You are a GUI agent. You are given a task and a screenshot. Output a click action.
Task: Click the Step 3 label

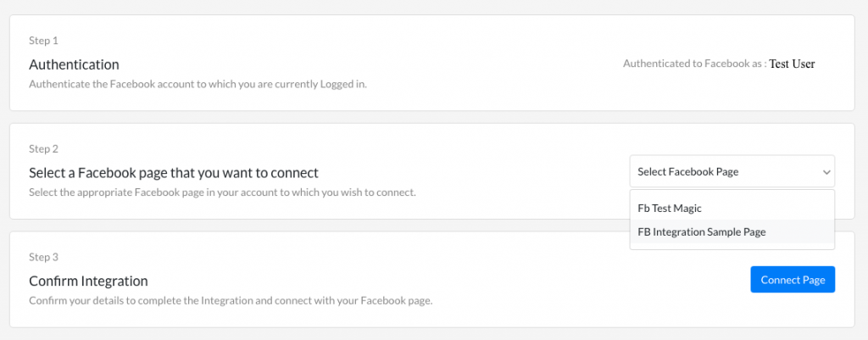coord(43,257)
